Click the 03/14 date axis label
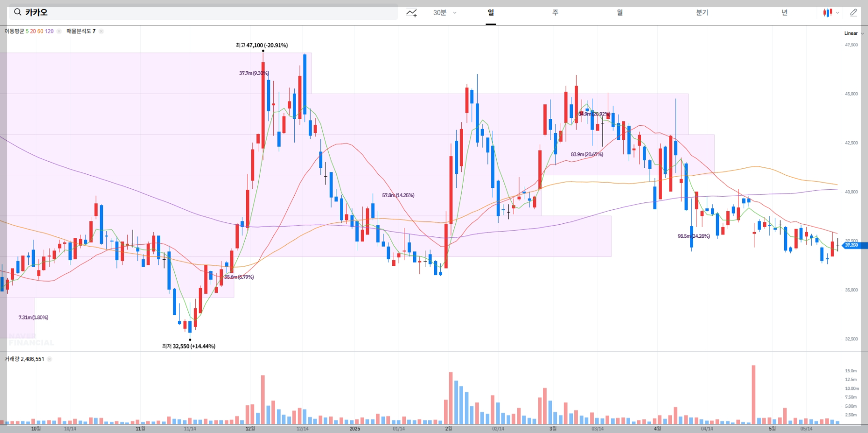Image resolution: width=868 pixels, height=433 pixels. [598, 429]
